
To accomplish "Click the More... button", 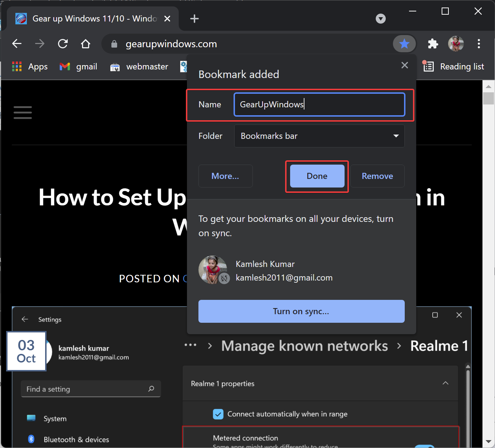I will click(226, 176).
